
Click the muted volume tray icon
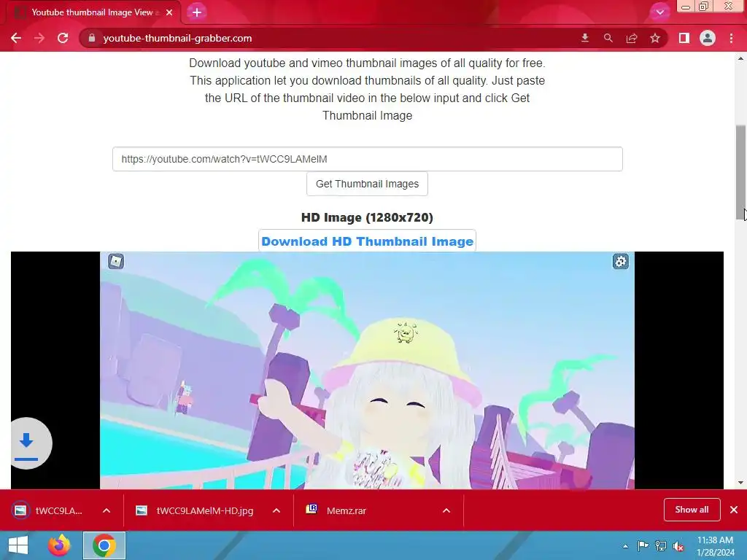(678, 546)
